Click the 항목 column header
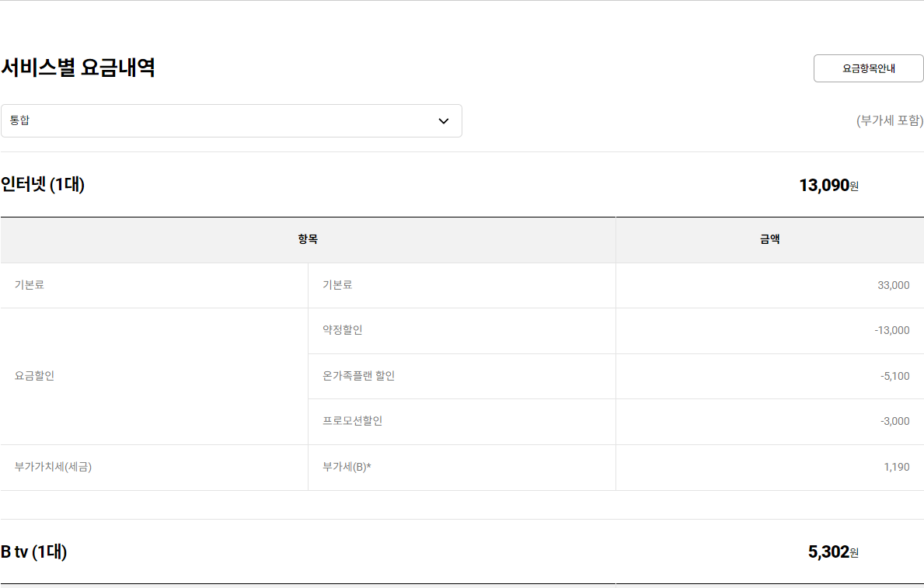924x588 pixels. [x=308, y=239]
